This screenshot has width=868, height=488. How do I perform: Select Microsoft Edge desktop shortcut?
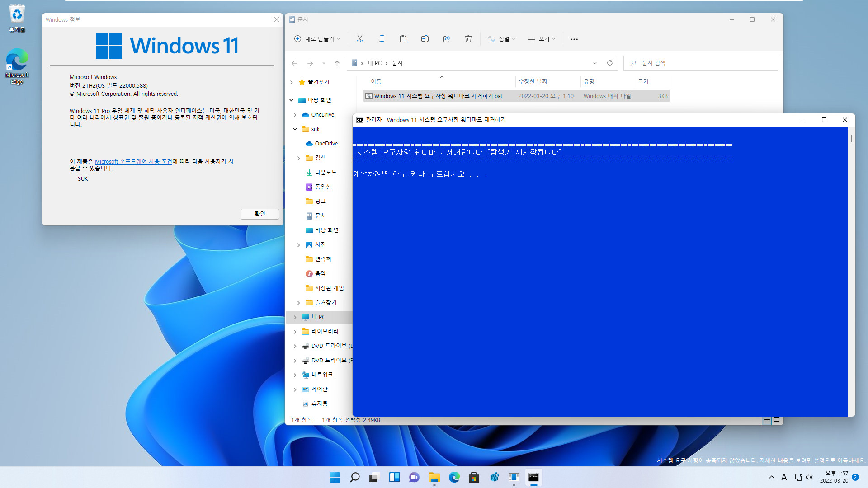(17, 66)
